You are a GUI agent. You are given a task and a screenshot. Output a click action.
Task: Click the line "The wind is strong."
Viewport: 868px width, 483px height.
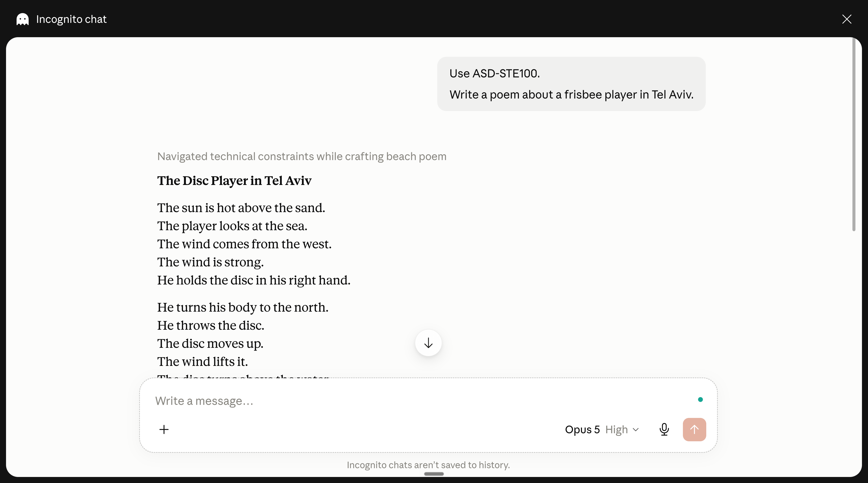coord(210,262)
